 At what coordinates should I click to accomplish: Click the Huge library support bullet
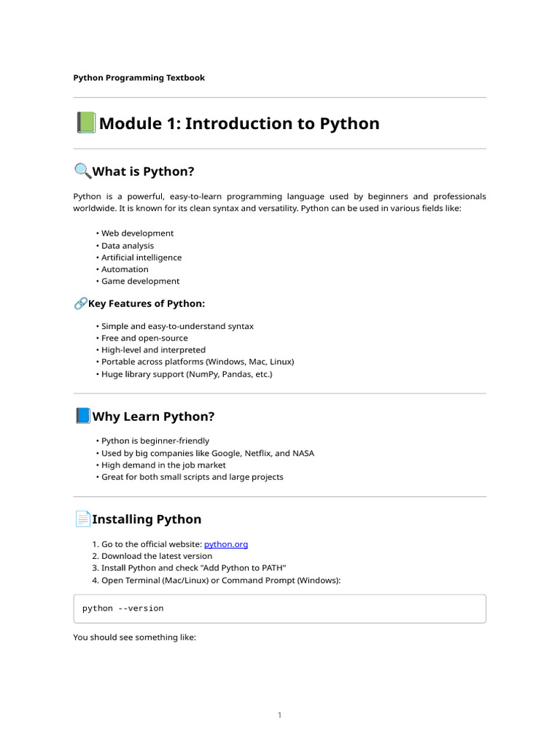pyautogui.click(x=186, y=373)
